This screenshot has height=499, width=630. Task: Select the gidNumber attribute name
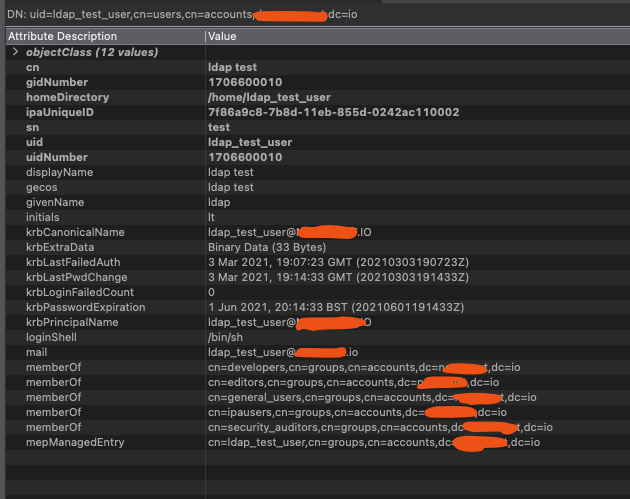click(57, 82)
